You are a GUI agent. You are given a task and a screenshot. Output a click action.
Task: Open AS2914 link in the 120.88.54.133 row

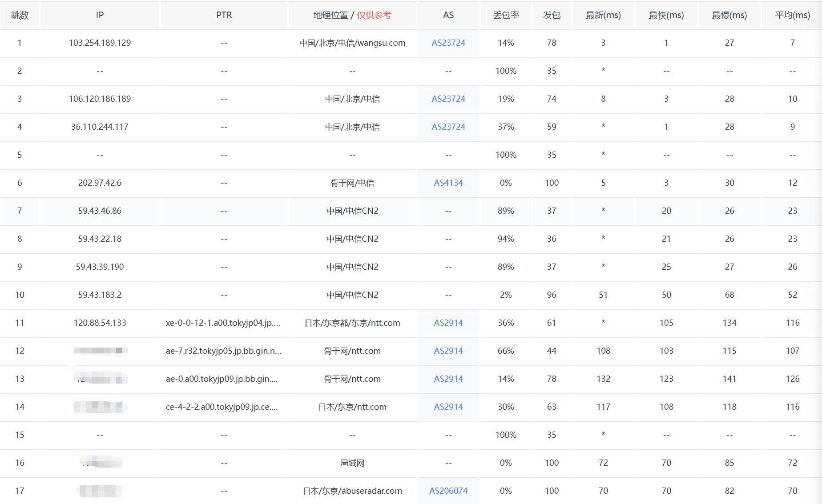coord(448,323)
